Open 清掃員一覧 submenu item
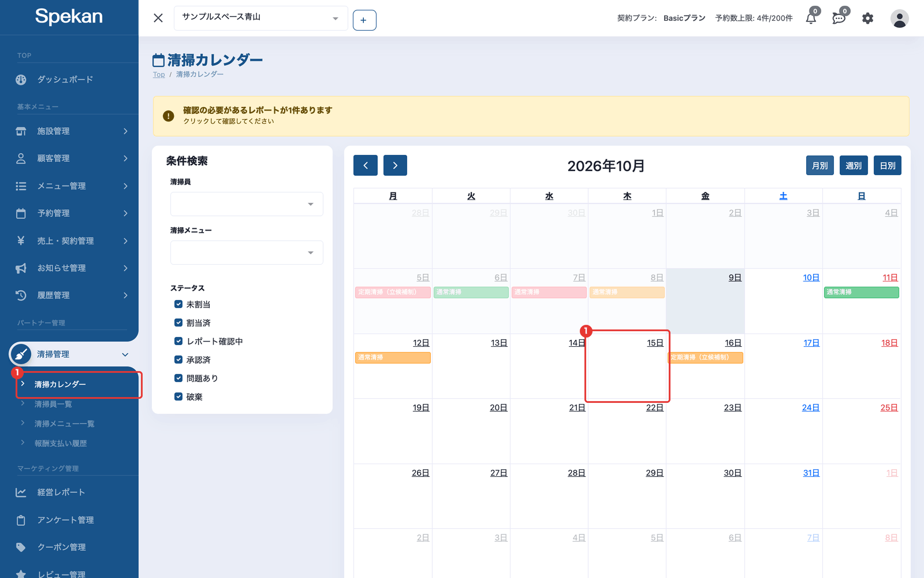 click(x=53, y=404)
